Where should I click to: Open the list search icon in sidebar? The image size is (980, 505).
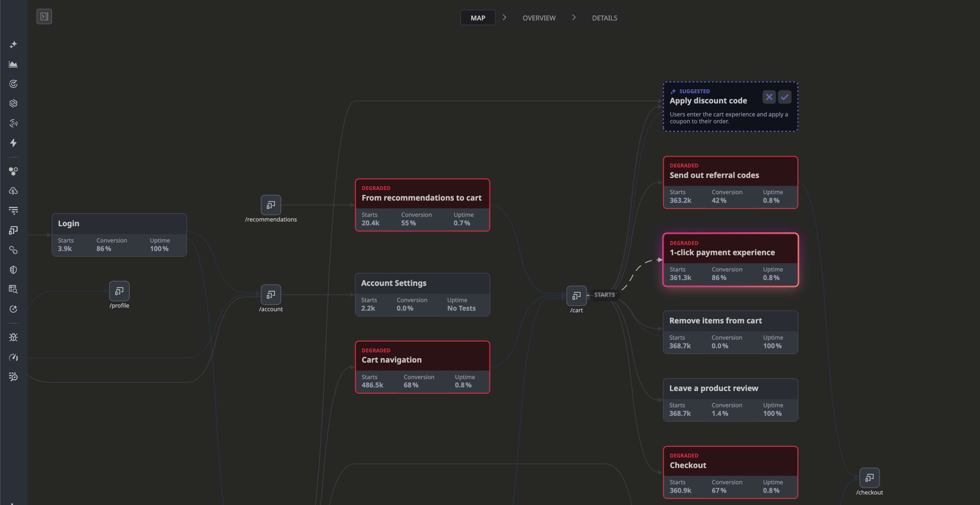pos(13,377)
